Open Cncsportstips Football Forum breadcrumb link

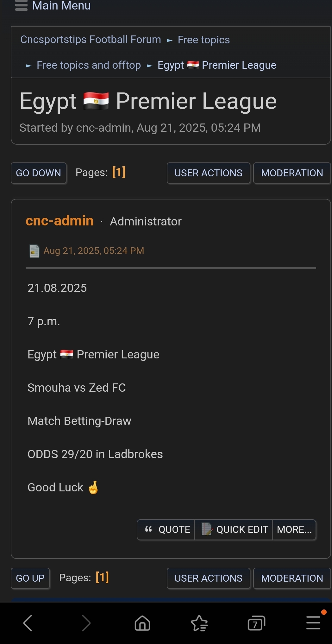pyautogui.click(x=91, y=40)
